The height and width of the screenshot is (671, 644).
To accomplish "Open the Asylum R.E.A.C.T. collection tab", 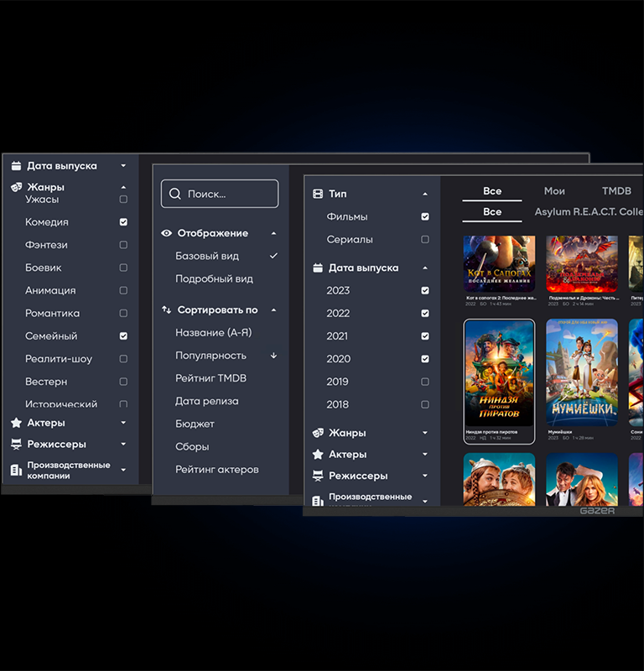I will tap(589, 212).
